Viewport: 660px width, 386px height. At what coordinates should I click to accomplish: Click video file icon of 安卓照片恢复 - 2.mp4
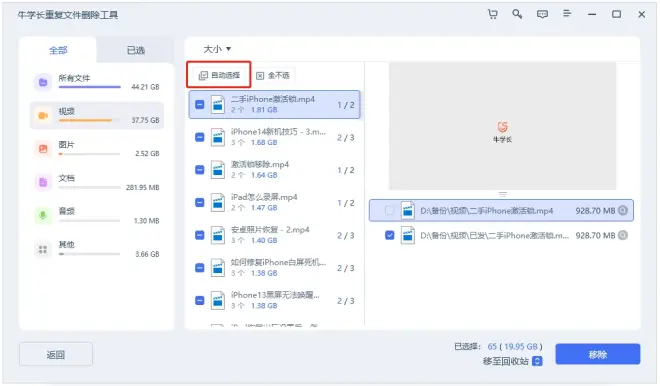click(x=218, y=235)
